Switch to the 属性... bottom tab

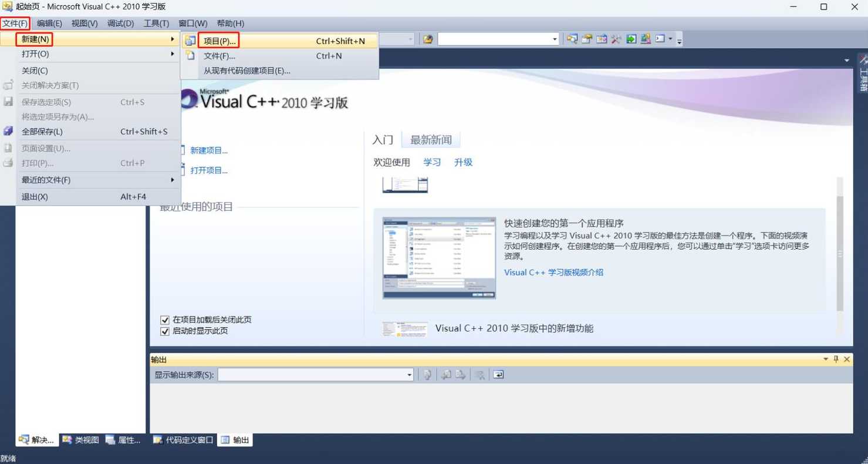pos(123,440)
